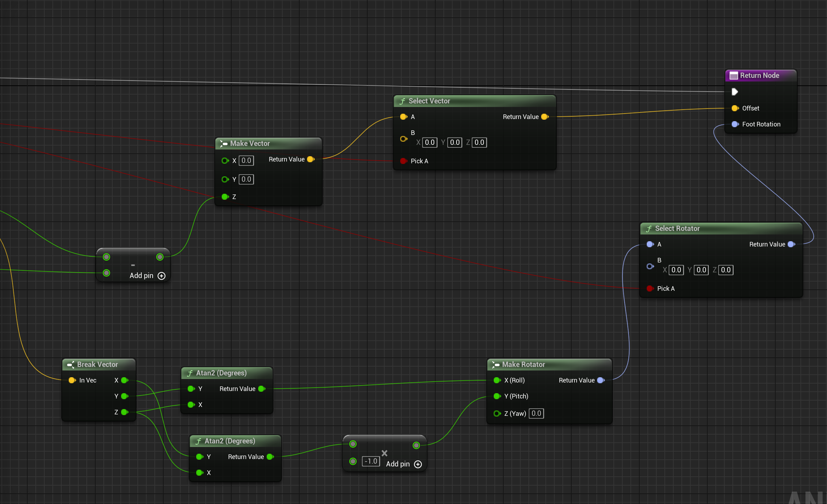
Task: Click the -1.0 multiplier value field
Action: (x=371, y=461)
